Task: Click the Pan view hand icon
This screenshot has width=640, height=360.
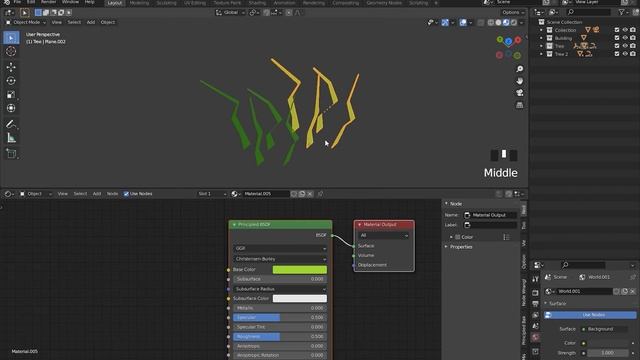Action: click(x=520, y=81)
